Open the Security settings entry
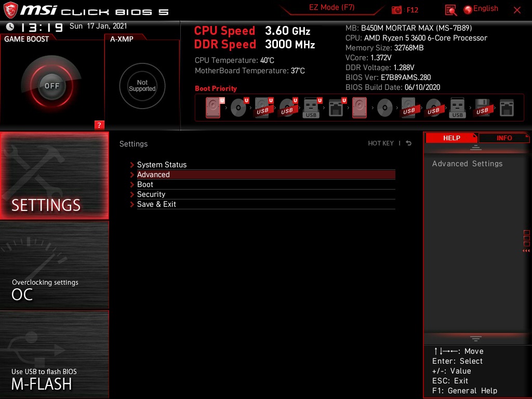Screen dimensions: 532x399 pos(266,194)
